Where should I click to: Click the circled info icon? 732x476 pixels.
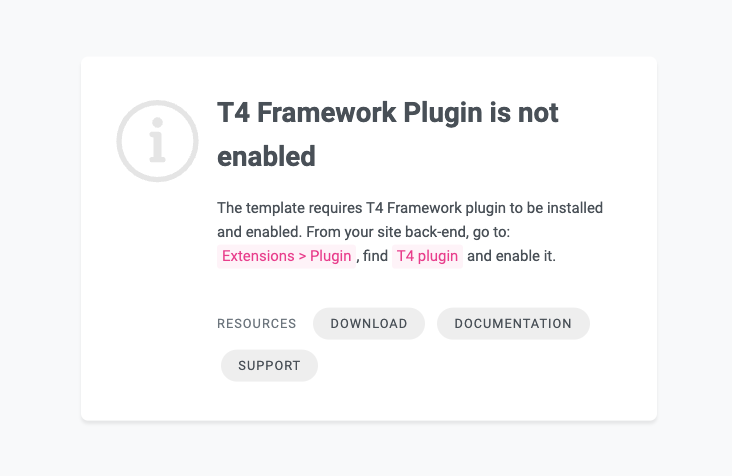[x=157, y=141]
